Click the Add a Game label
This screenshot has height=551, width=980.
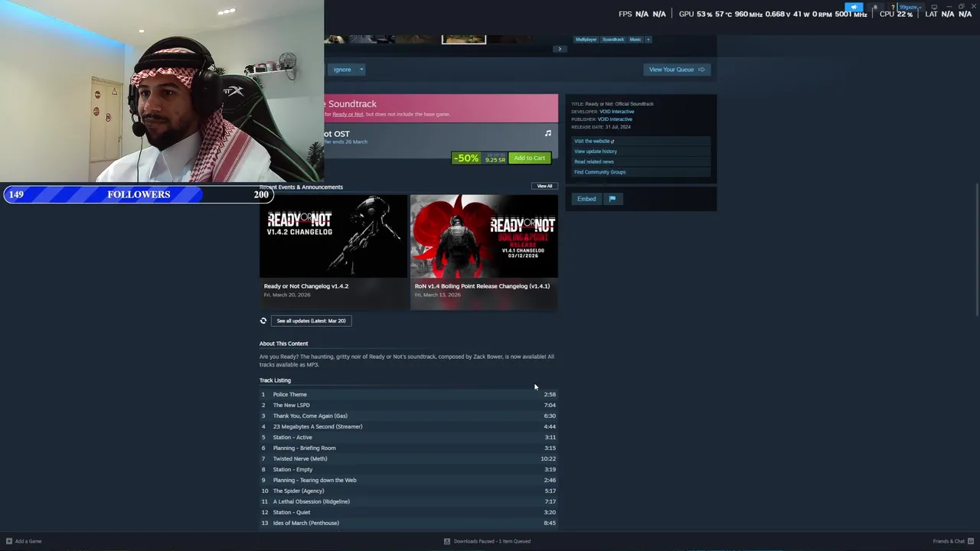tap(28, 541)
